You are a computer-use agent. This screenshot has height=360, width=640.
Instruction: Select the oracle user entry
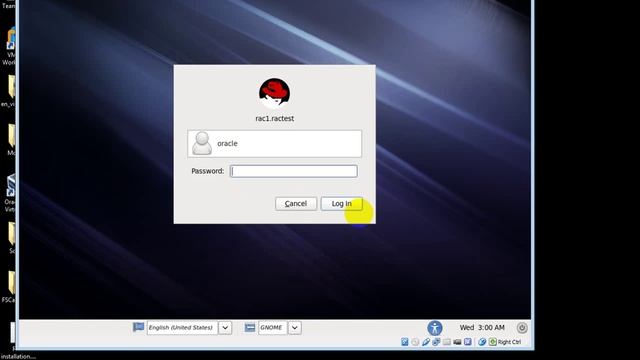click(x=274, y=144)
